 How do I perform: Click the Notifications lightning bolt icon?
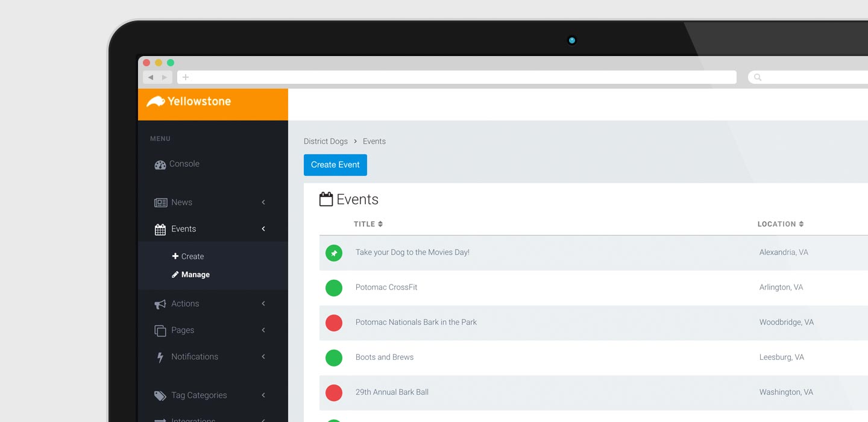[x=160, y=357]
